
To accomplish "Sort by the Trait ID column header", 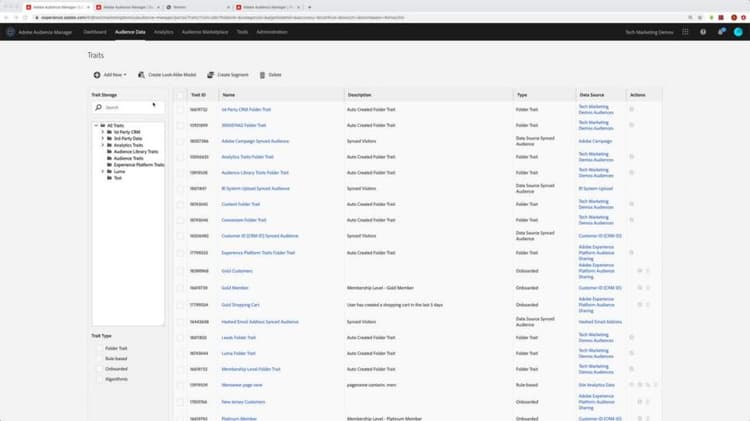I will pos(198,95).
